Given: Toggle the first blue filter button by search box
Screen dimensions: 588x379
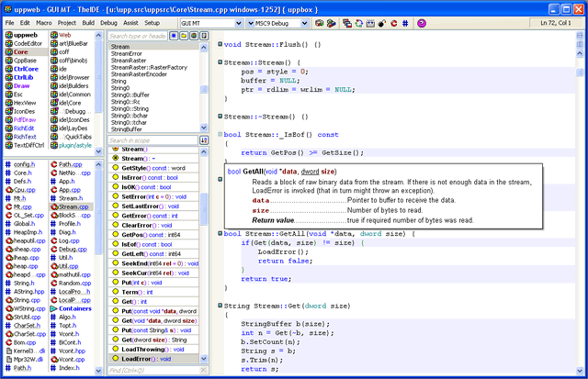Looking at the screenshot, I should (174, 36).
